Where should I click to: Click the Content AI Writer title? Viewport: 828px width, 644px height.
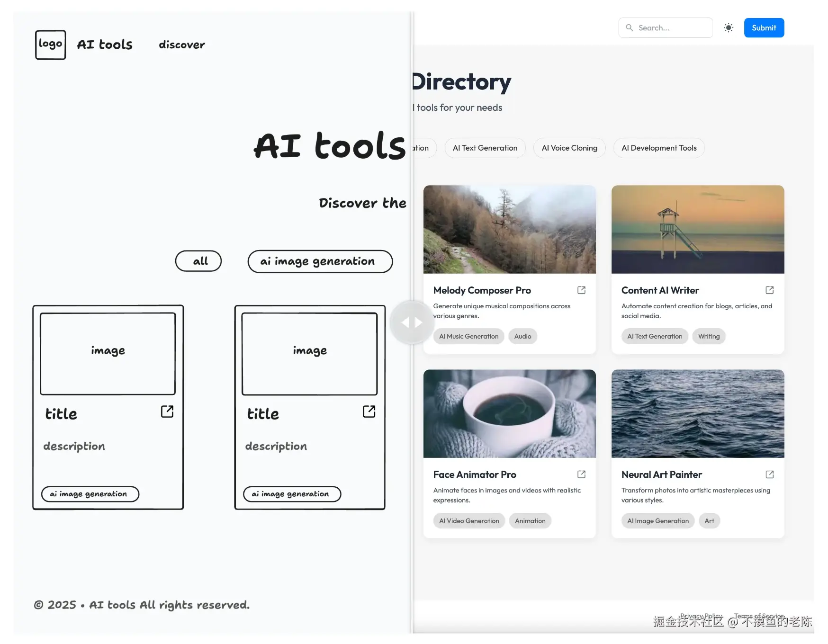click(x=660, y=290)
